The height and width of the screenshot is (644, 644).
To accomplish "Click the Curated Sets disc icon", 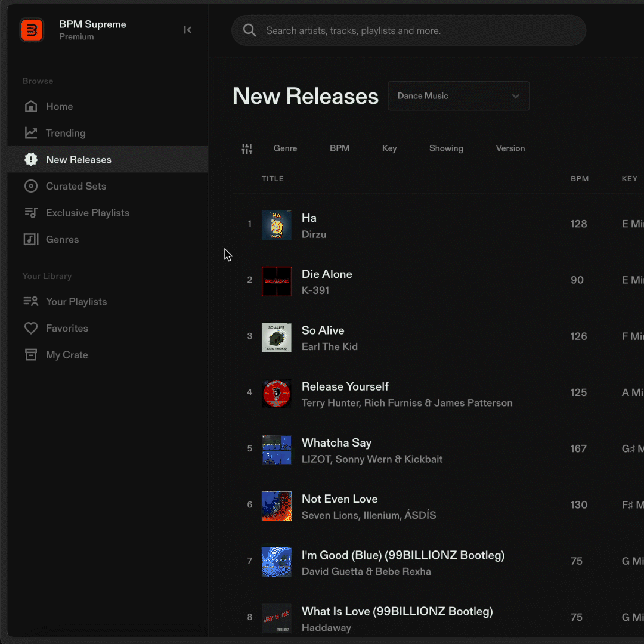I will [x=31, y=186].
